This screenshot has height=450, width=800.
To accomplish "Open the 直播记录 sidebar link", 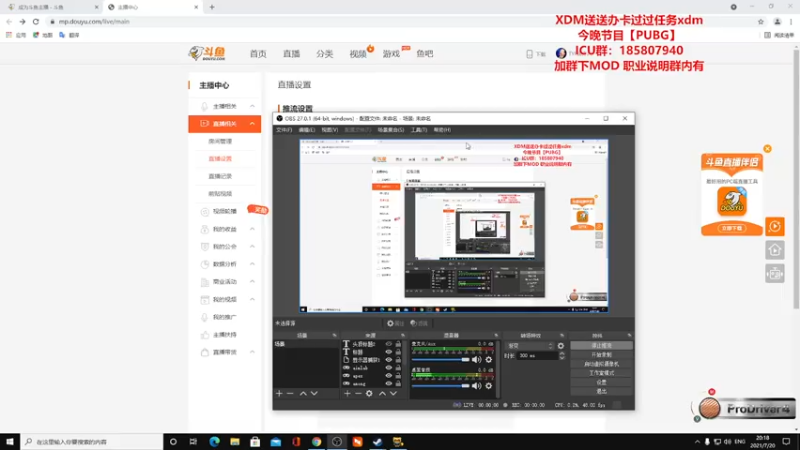I will tap(220, 176).
